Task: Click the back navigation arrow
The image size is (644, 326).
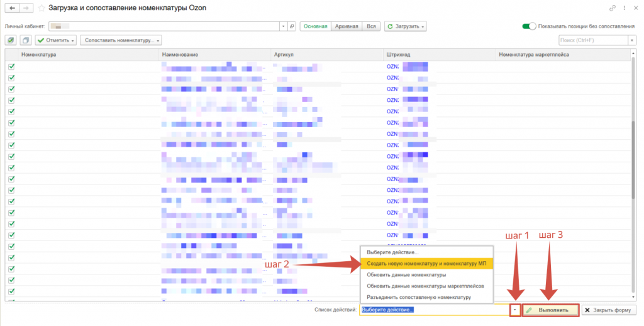Action: point(11,8)
